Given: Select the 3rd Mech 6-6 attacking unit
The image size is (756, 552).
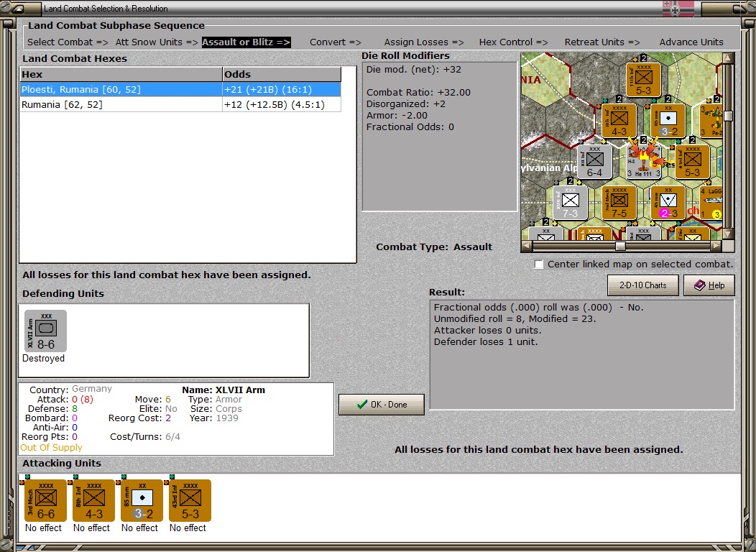Looking at the screenshot, I should 45,500.
